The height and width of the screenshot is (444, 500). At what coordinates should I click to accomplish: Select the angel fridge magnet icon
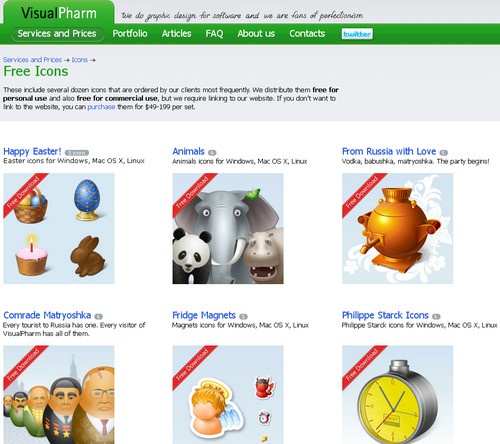point(213,405)
